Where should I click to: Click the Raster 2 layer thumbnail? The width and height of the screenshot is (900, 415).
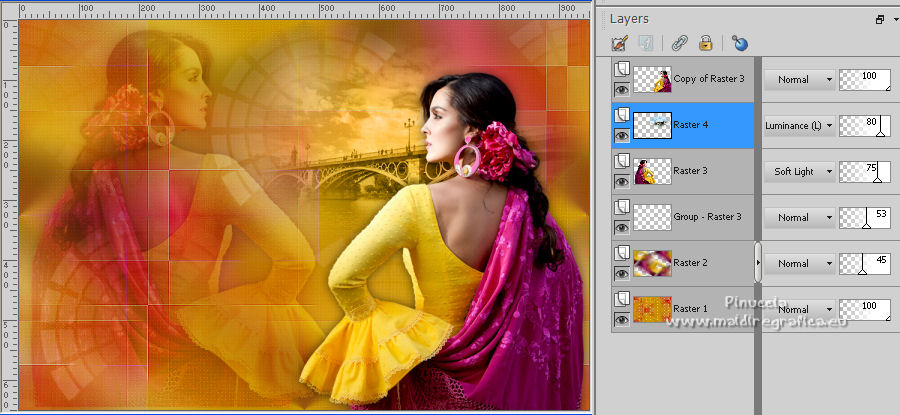(652, 263)
